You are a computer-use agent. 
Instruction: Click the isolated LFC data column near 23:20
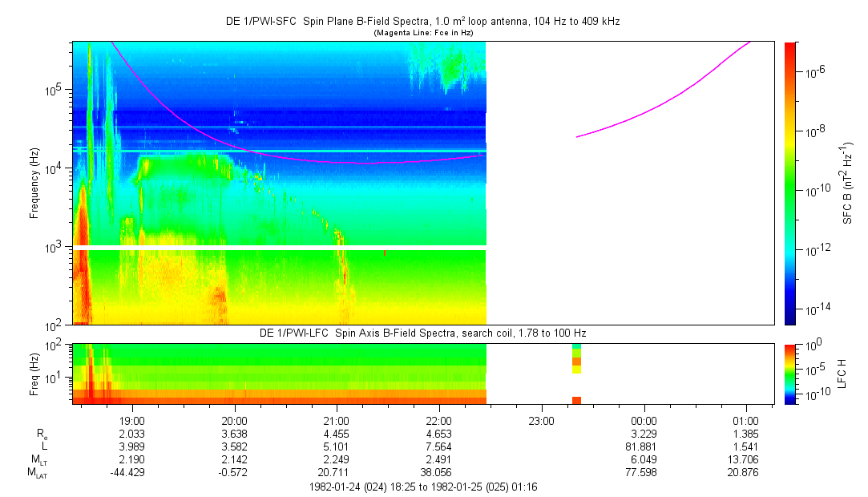576,374
